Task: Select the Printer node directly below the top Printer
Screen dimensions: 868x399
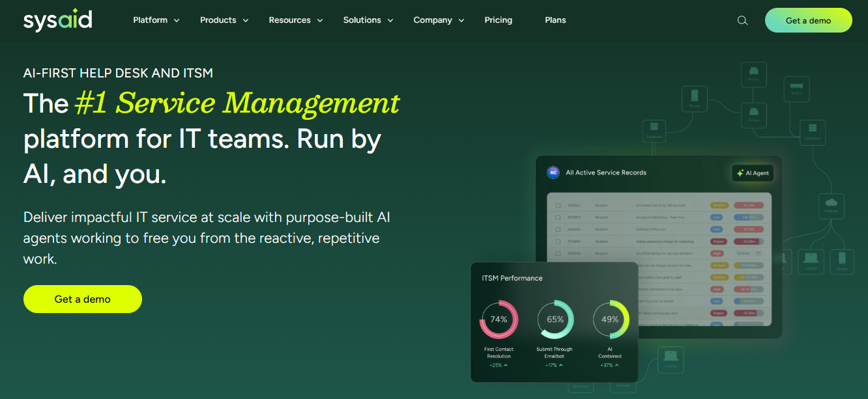Action: pyautogui.click(x=754, y=115)
